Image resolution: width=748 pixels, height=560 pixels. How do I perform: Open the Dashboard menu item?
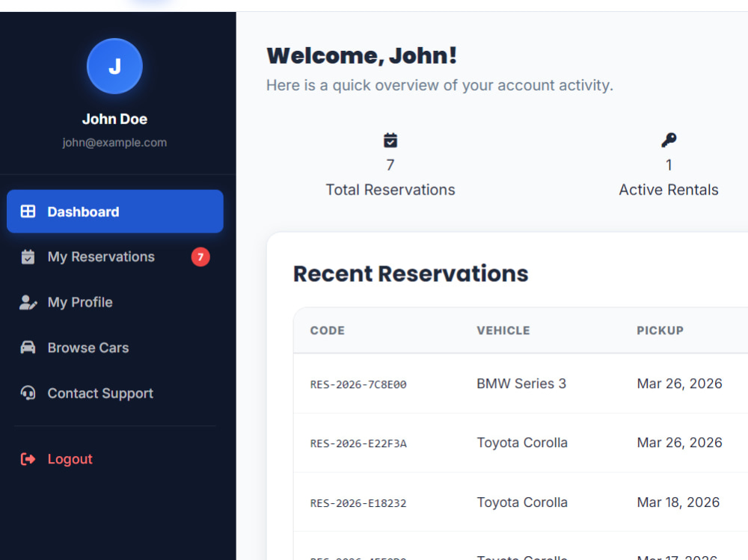[x=115, y=212]
